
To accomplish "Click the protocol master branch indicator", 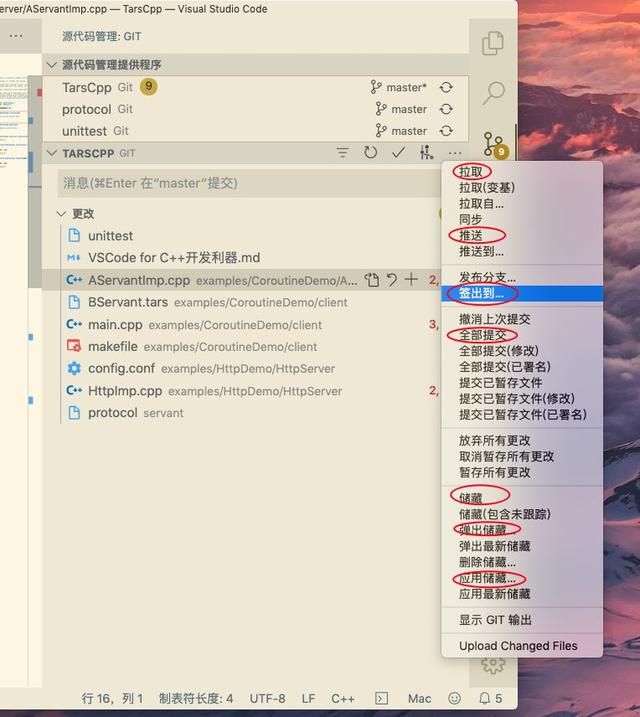I will pos(401,109).
